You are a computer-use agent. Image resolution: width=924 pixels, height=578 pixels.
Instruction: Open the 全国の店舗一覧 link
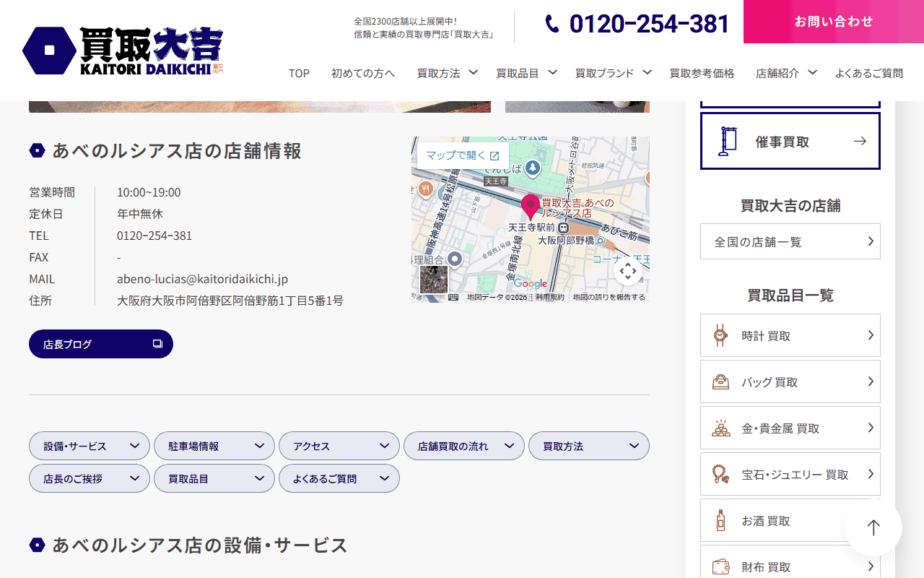click(x=790, y=241)
